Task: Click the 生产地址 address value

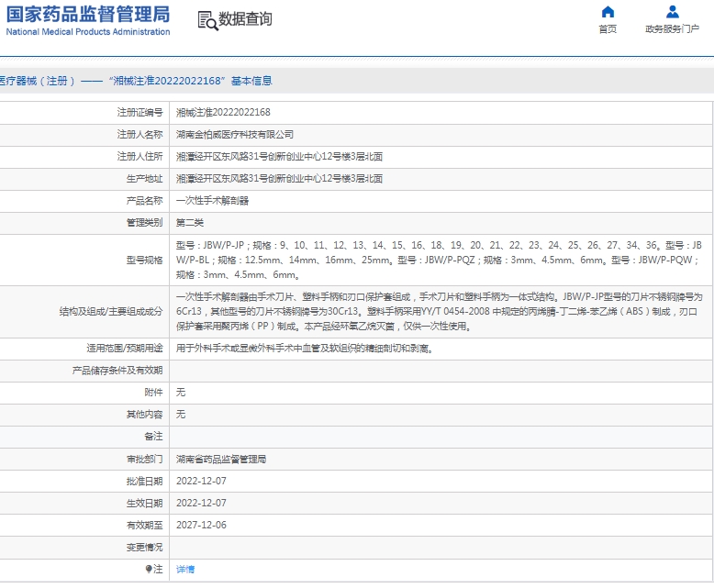Action: pos(279,178)
